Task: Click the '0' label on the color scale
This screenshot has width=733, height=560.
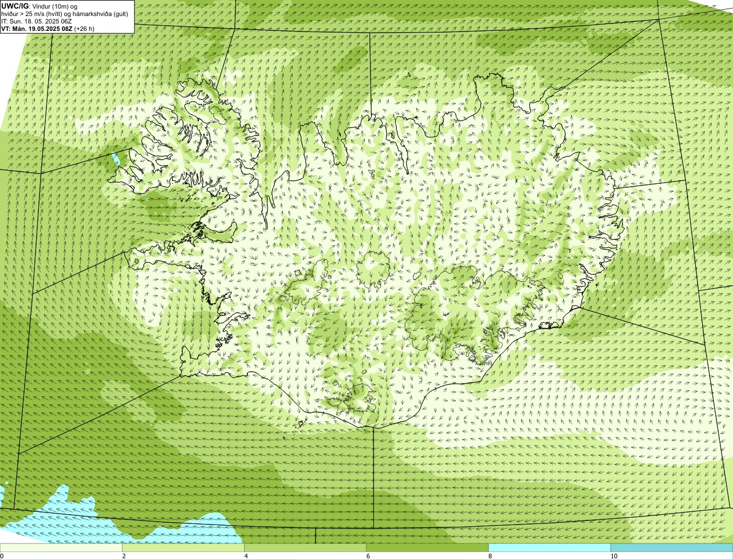Action: [x=2, y=556]
